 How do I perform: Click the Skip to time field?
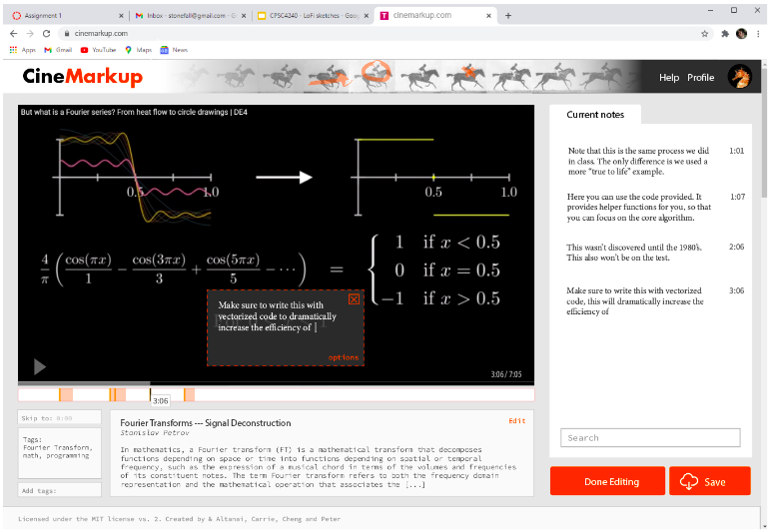pos(59,418)
